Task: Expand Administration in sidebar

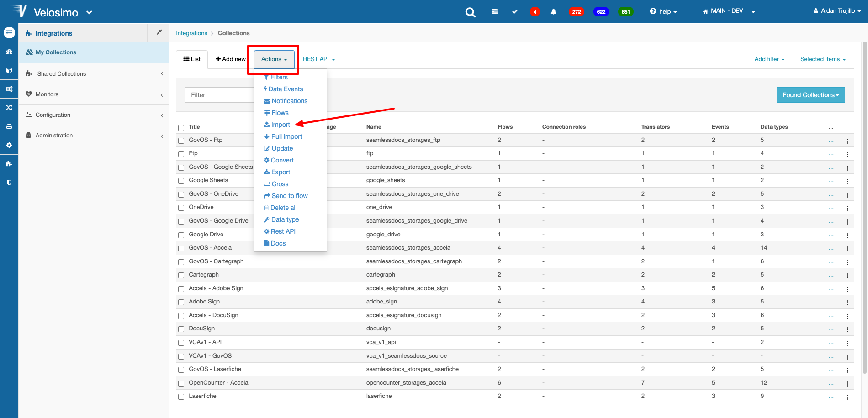Action: pyautogui.click(x=94, y=136)
